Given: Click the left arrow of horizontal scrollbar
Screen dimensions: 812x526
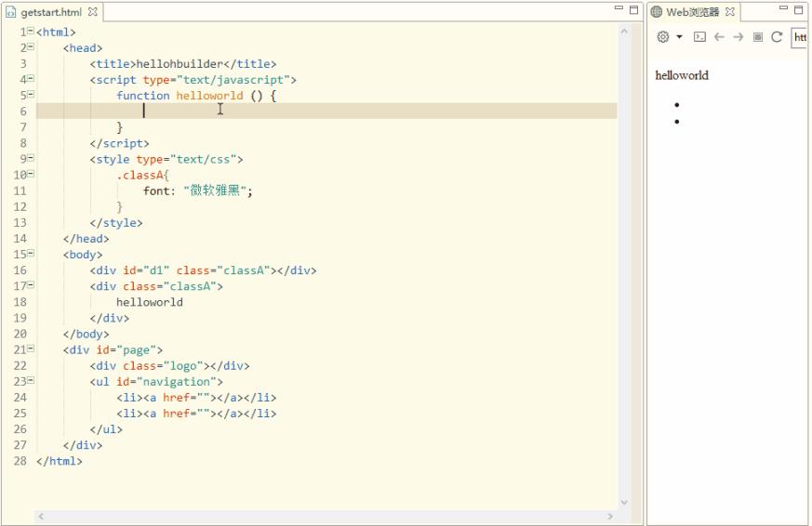Looking at the screenshot, I should pos(41,516).
